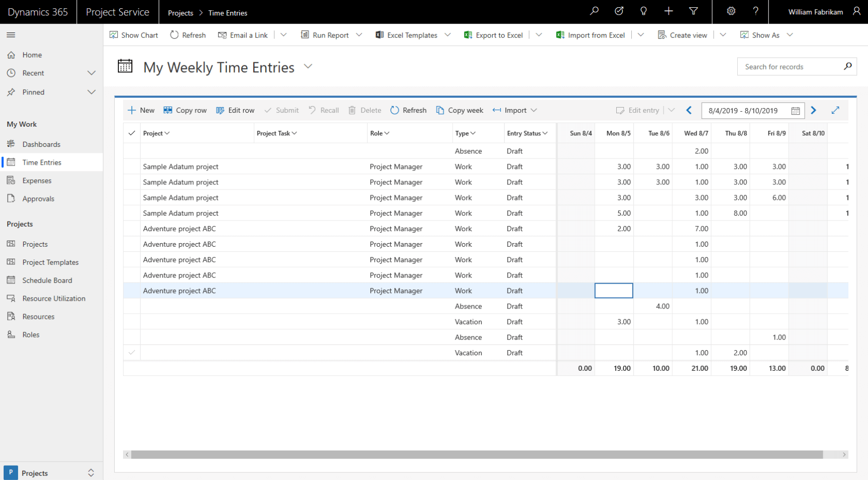This screenshot has height=480, width=868.
Task: Expand the Pinned section
Action: (x=92, y=92)
